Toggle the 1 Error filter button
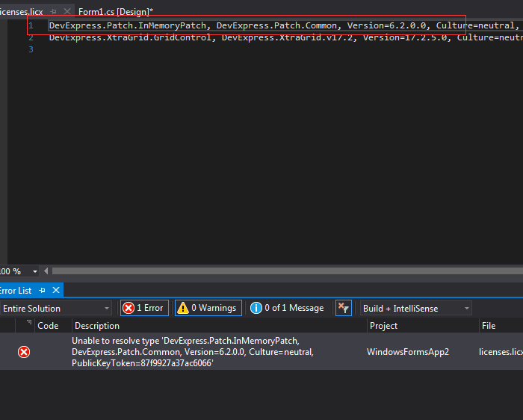The height and width of the screenshot is (420, 523). coord(144,308)
